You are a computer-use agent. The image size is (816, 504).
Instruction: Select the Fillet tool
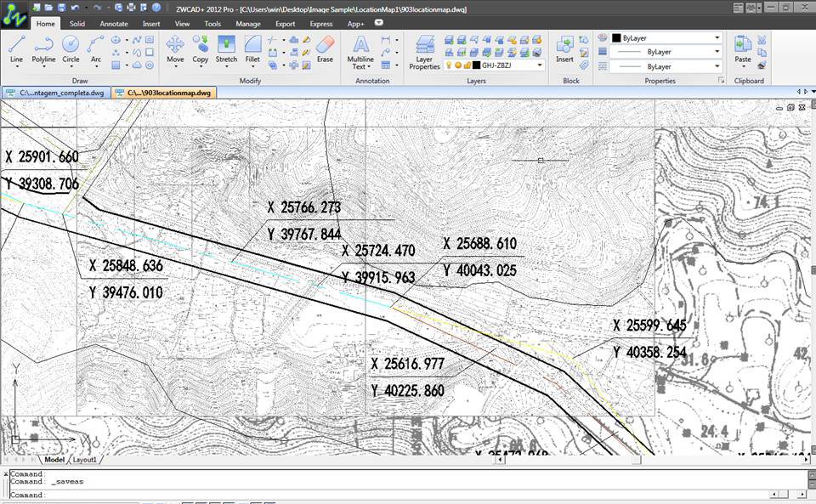(x=252, y=48)
